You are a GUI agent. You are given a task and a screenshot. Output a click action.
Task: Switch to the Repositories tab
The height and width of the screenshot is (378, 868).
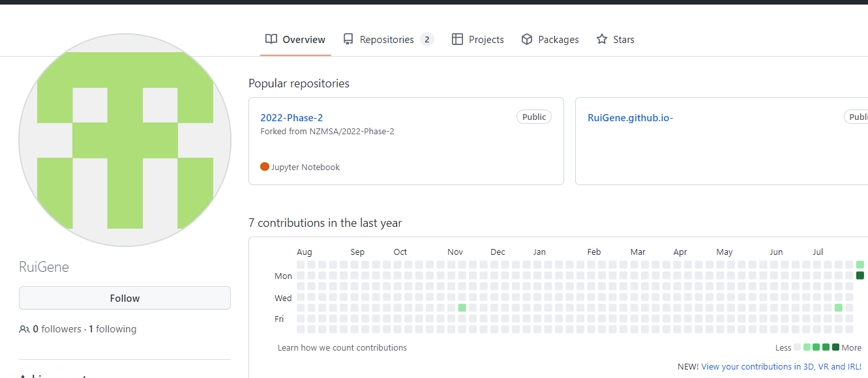[388, 39]
